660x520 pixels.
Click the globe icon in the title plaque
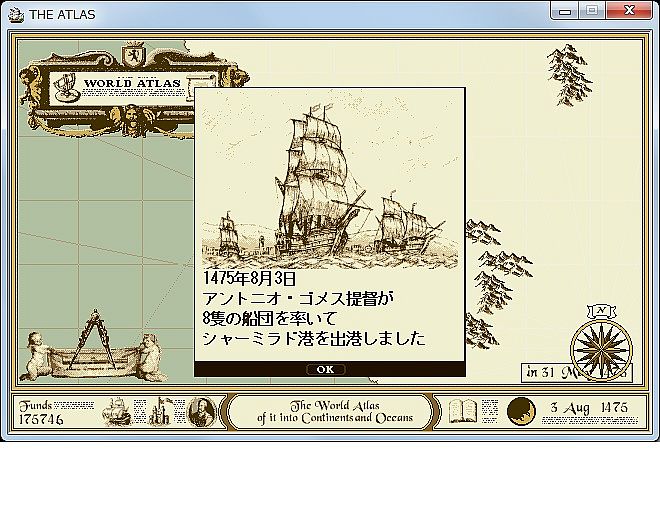66,87
